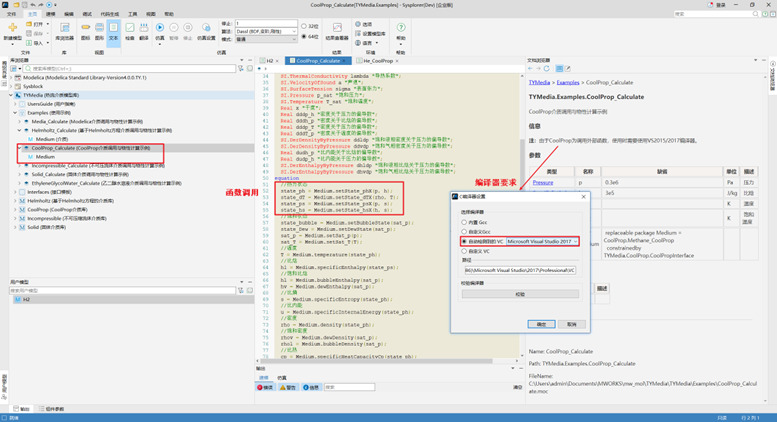Open Microsoft Visual Studio 2017 dropdown
Screen dimensions: 777x422
(542, 241)
